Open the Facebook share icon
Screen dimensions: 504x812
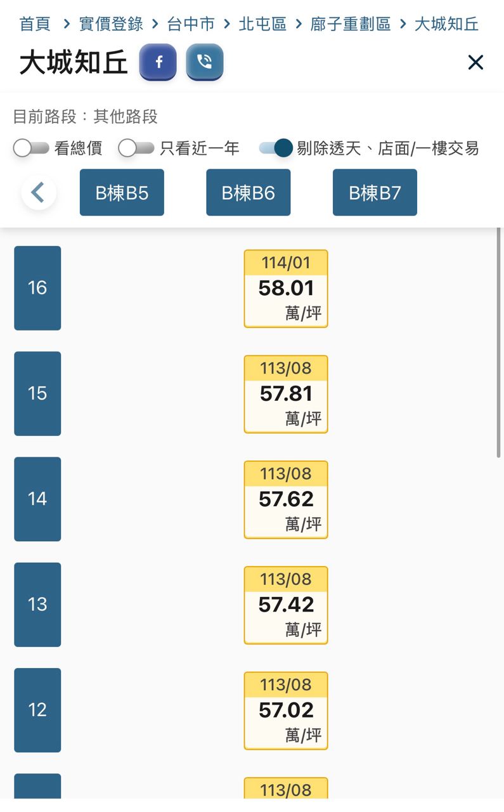click(x=158, y=62)
